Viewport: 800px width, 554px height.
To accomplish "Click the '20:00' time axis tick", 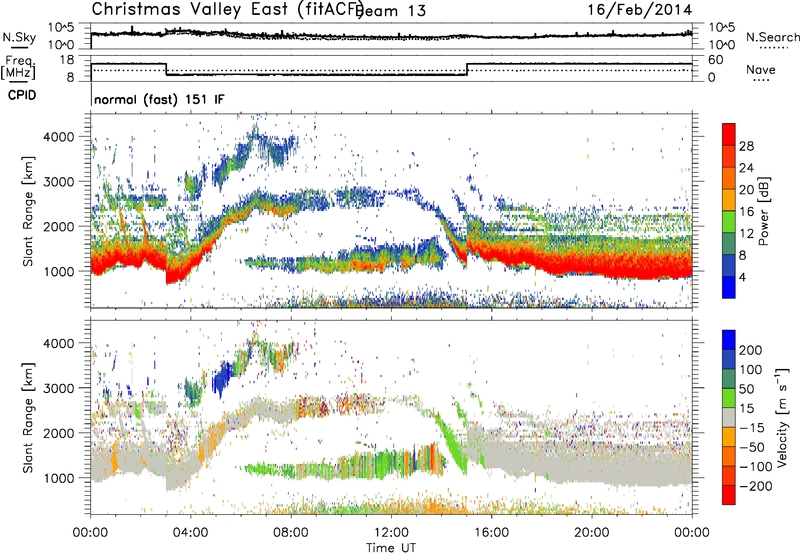I will (591, 532).
